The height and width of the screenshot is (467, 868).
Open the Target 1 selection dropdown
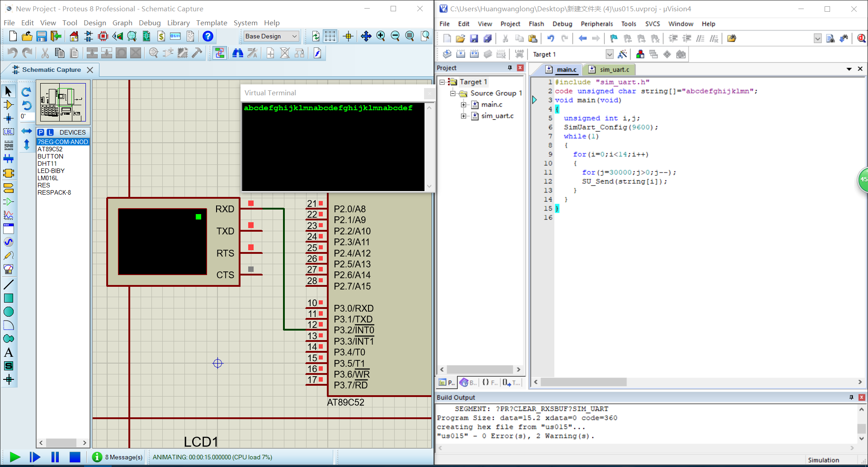tap(609, 54)
